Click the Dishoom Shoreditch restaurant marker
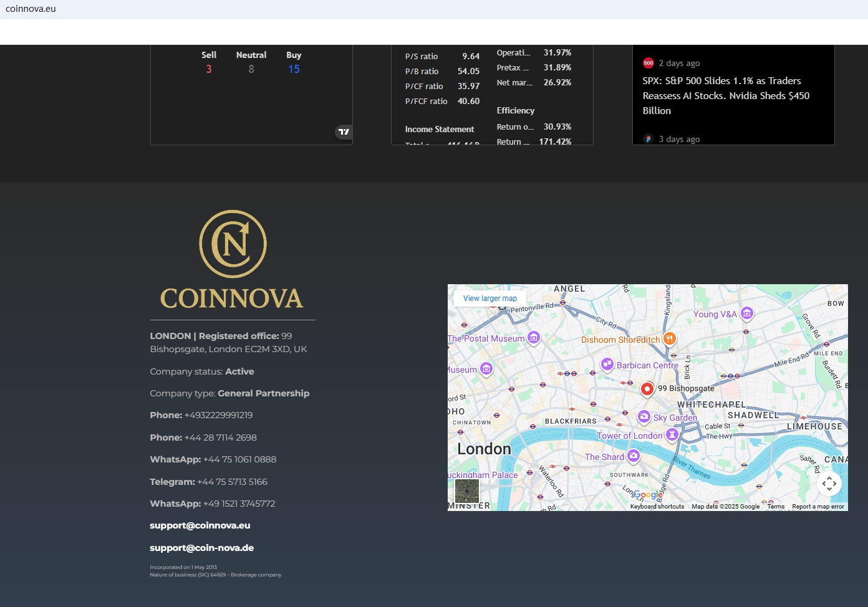The image size is (868, 607). click(669, 339)
